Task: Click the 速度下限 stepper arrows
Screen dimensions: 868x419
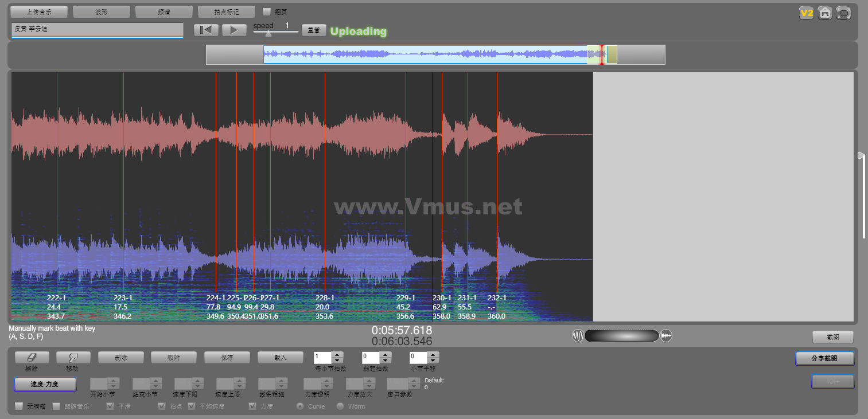Action: click(198, 383)
